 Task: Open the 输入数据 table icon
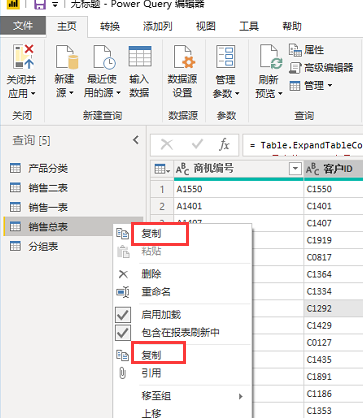(140, 57)
